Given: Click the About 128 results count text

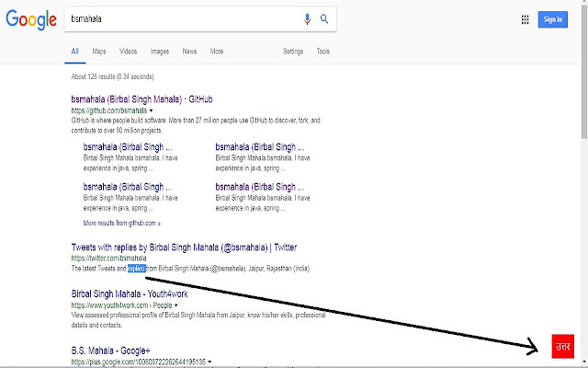Looking at the screenshot, I should coord(112,76).
